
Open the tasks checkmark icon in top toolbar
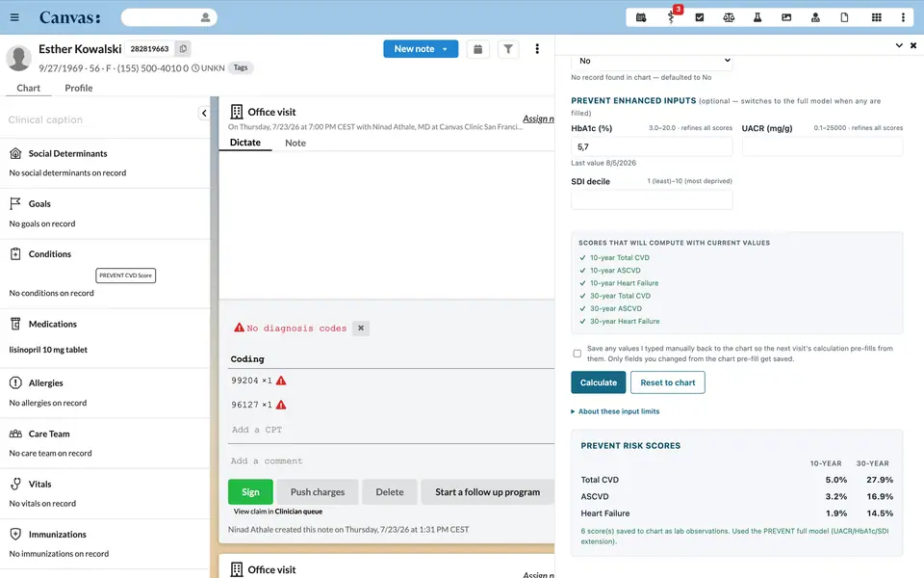click(700, 17)
